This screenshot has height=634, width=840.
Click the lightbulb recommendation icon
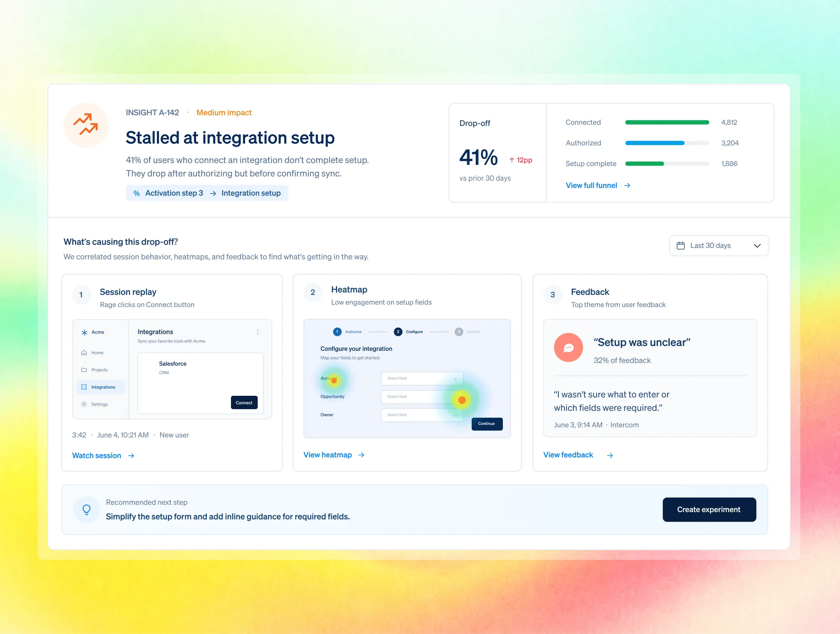(86, 510)
